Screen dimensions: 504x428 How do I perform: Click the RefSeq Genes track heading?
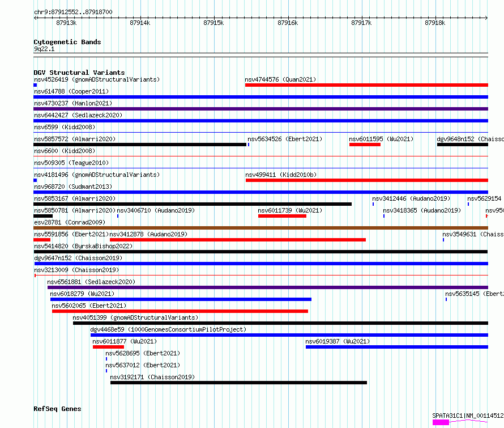click(57, 409)
